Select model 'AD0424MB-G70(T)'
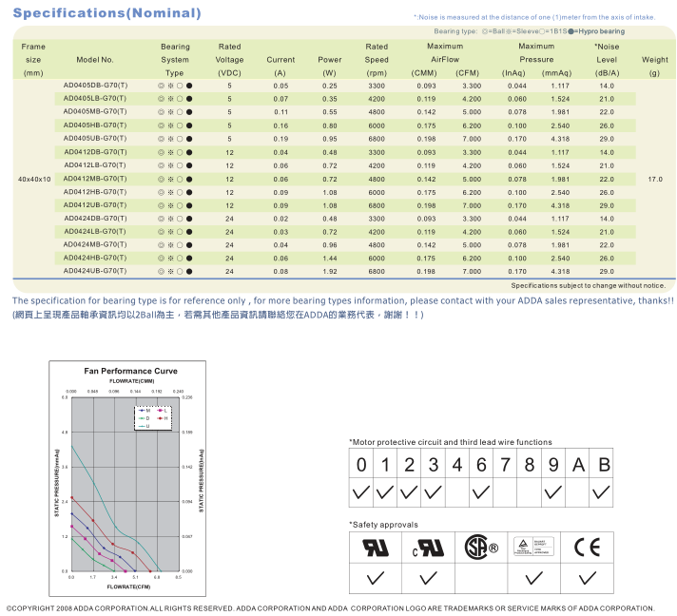The height and width of the screenshot is (616, 677). point(95,244)
